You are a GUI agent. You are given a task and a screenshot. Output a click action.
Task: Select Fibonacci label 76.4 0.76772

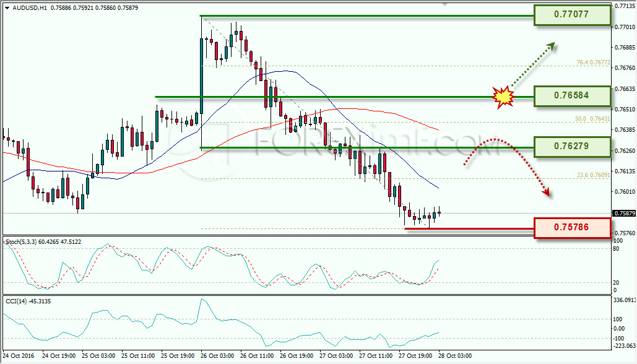(593, 63)
